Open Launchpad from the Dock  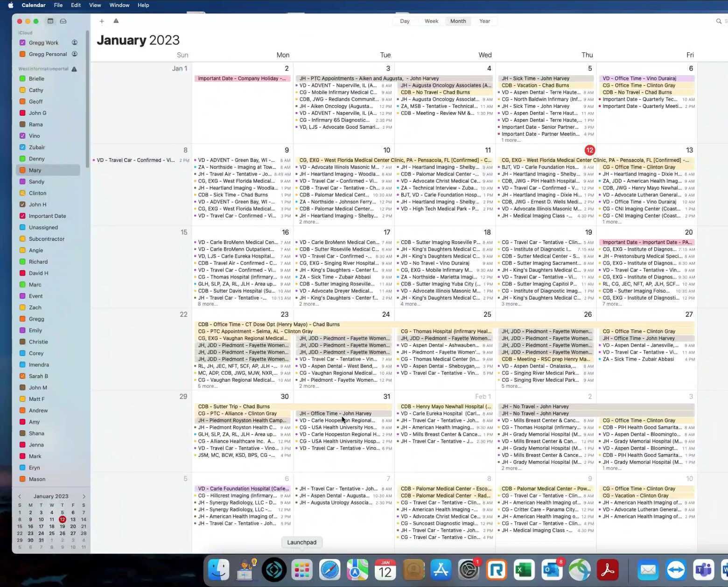tap(302, 570)
